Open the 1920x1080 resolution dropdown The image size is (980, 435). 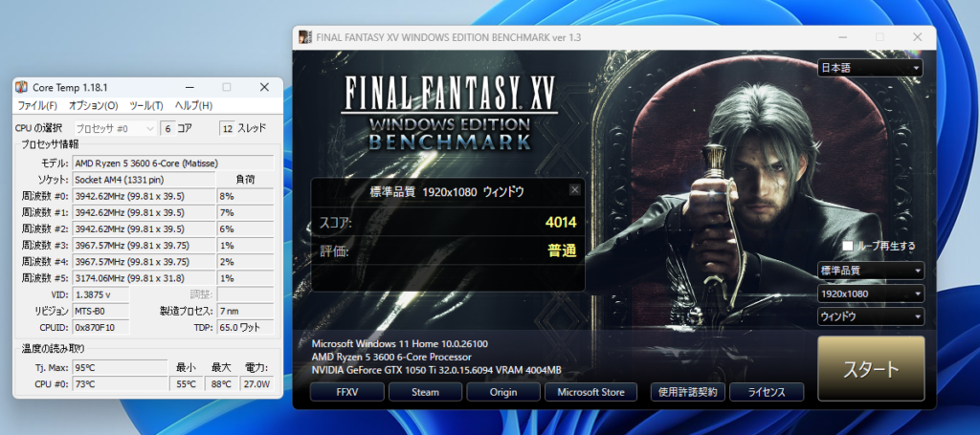pos(870,294)
